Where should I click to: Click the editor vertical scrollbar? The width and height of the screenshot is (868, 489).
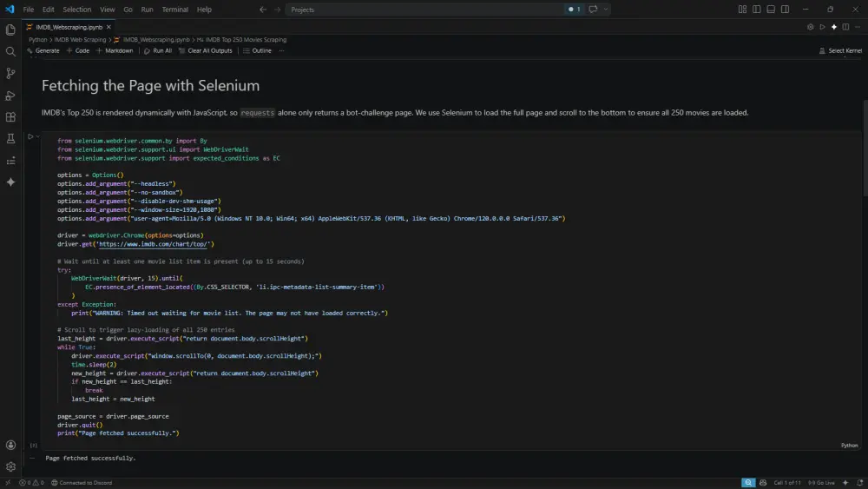click(865, 149)
